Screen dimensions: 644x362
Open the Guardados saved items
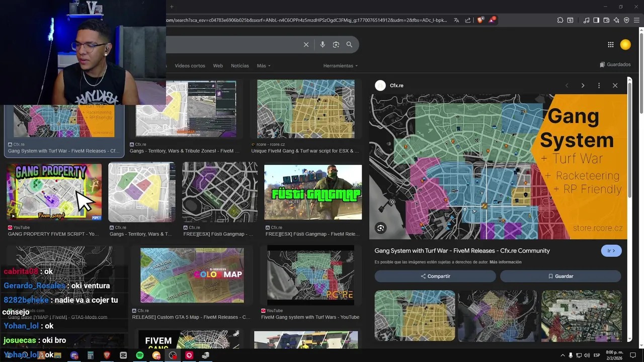tap(615, 65)
